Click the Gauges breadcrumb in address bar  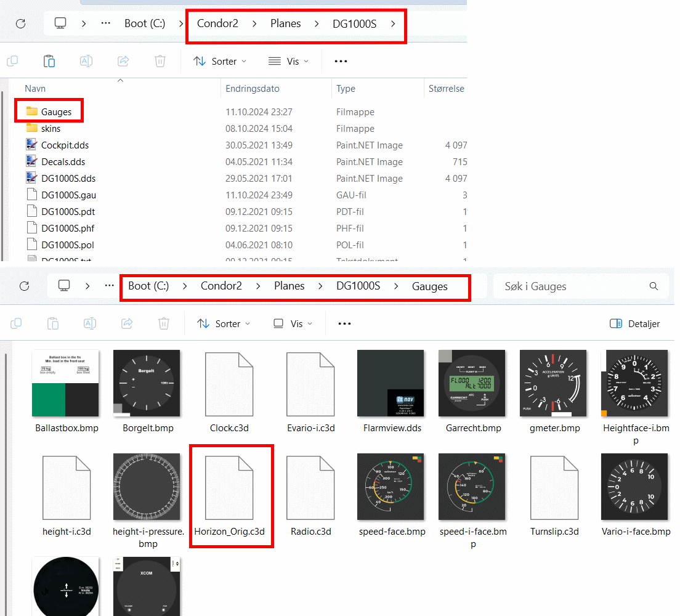pos(429,286)
